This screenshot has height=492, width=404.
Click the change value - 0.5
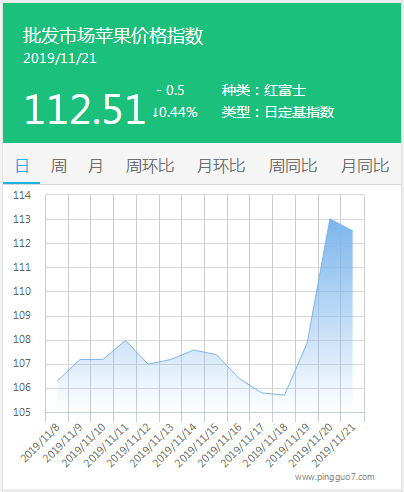(170, 90)
